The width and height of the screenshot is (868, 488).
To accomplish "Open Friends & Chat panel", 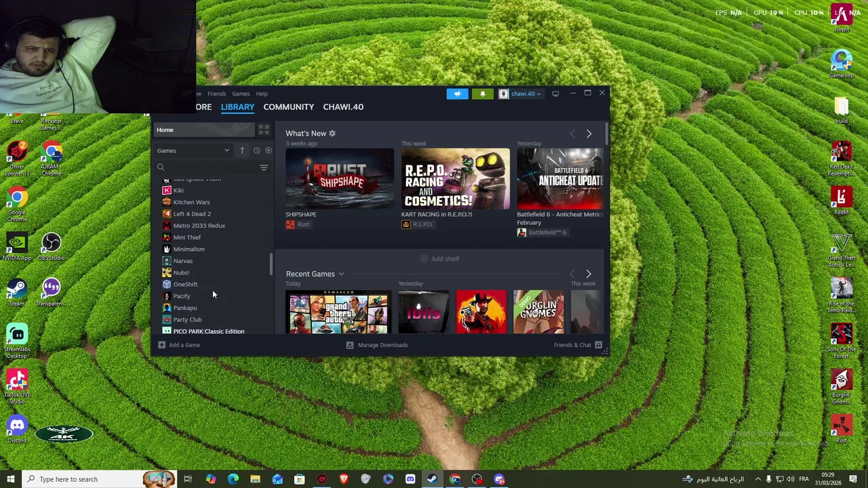I will (x=578, y=345).
